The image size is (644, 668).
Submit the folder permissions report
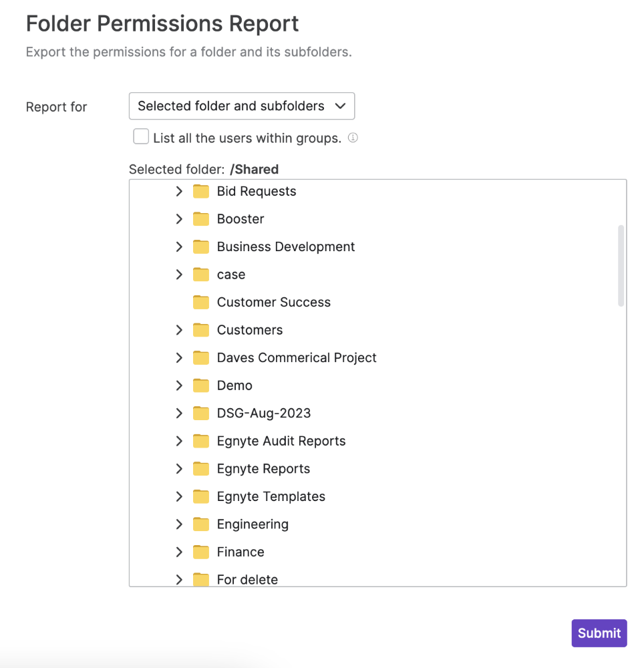pos(599,633)
